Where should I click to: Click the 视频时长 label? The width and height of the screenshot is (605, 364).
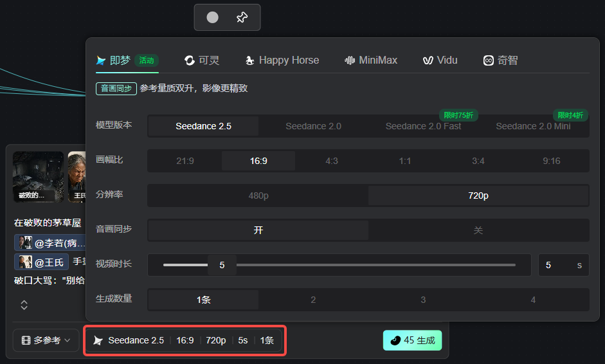click(114, 264)
